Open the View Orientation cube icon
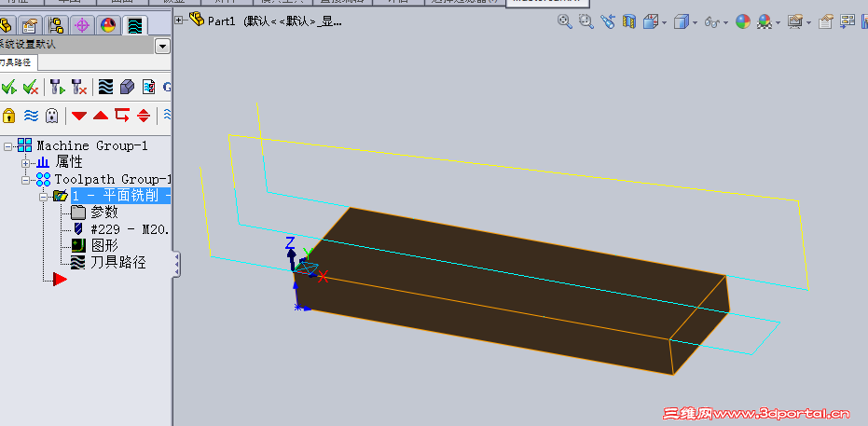This screenshot has width=868, height=426. click(651, 22)
